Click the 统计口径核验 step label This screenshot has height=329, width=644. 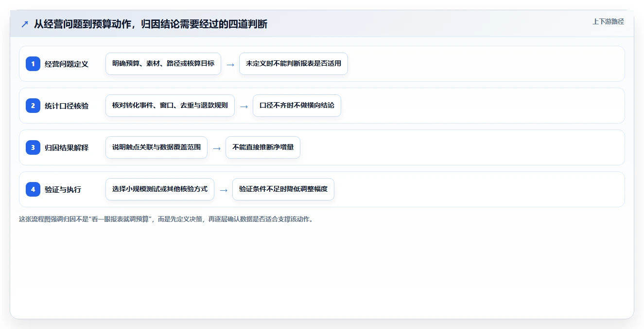67,106
